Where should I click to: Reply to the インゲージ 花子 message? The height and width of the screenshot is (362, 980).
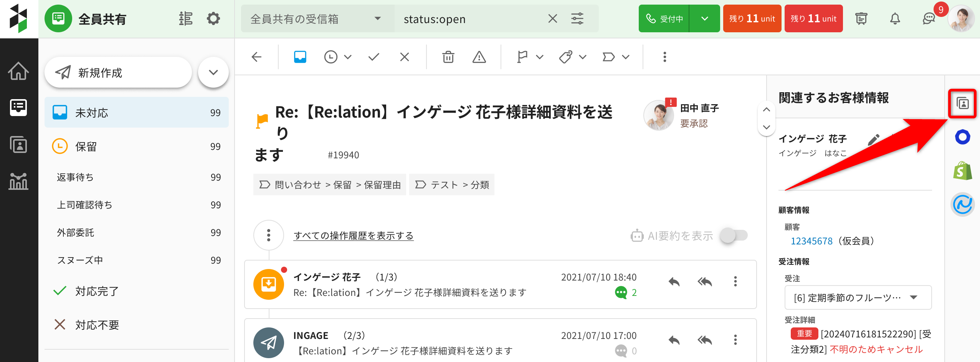pos(674,282)
